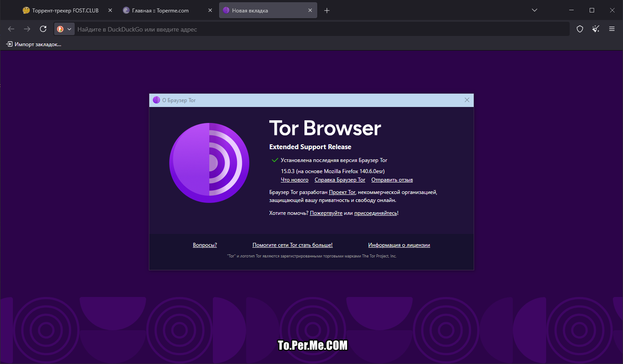Select the Новая вкладка tab

click(268, 10)
